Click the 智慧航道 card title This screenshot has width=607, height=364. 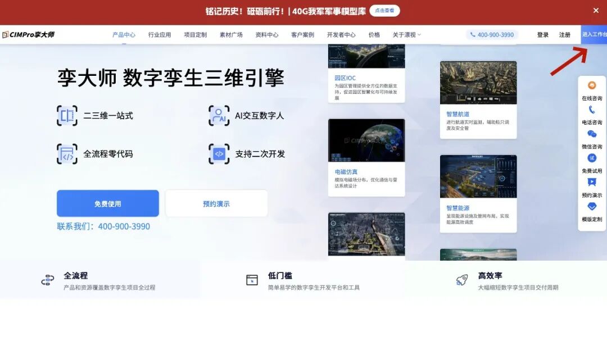tap(457, 114)
